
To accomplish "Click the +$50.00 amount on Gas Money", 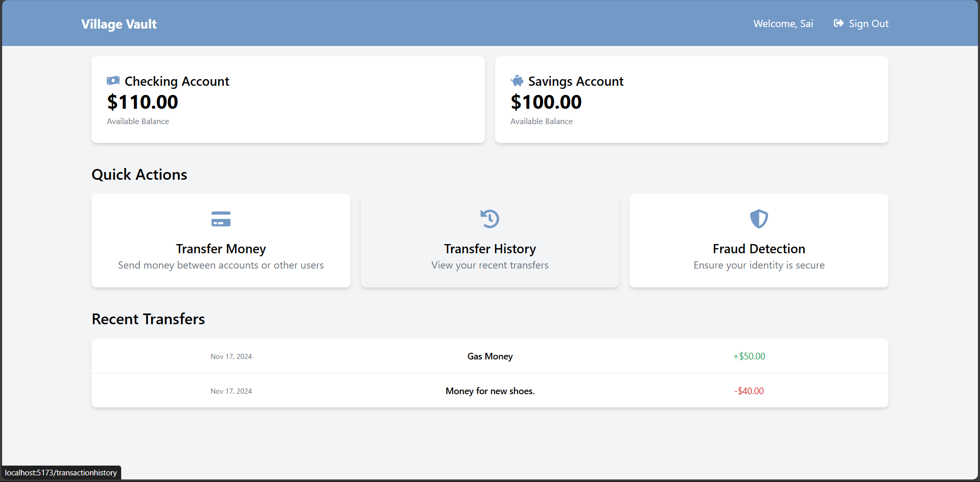I will [x=749, y=356].
